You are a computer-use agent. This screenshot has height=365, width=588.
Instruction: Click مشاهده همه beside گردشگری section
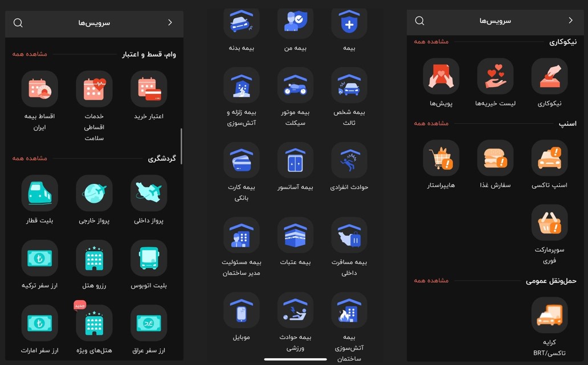[30, 158]
